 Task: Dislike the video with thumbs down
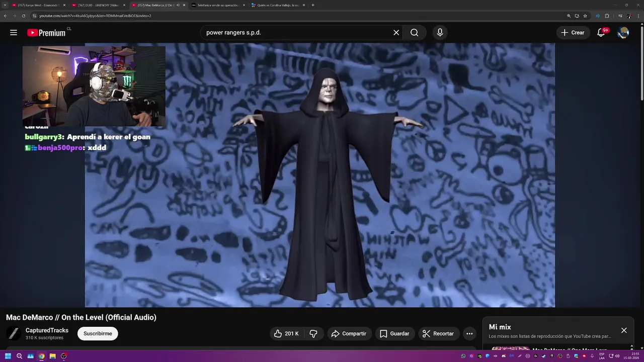click(313, 334)
